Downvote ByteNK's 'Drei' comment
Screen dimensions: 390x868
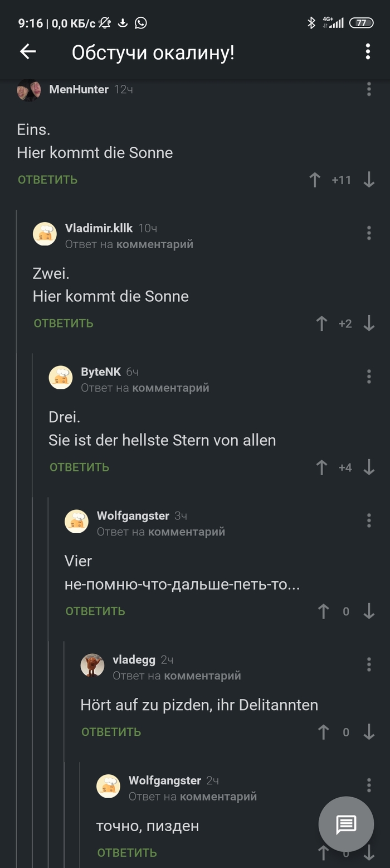pyautogui.click(x=368, y=467)
